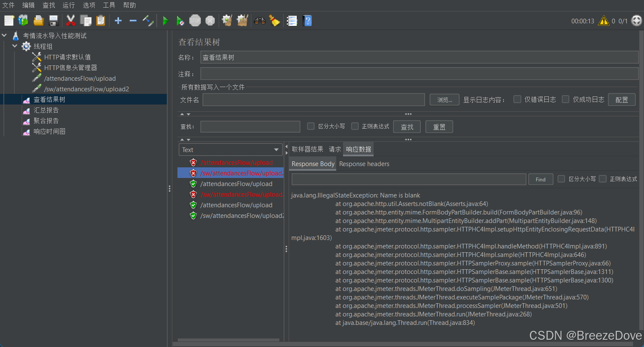Click expand dots above the search row
The width and height of the screenshot is (644, 347).
[x=408, y=114]
